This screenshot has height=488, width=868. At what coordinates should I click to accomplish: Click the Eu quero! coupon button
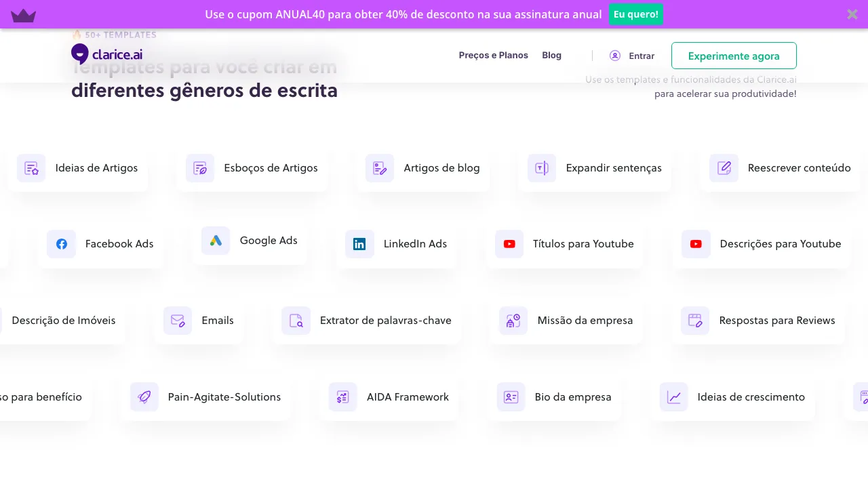tap(635, 14)
